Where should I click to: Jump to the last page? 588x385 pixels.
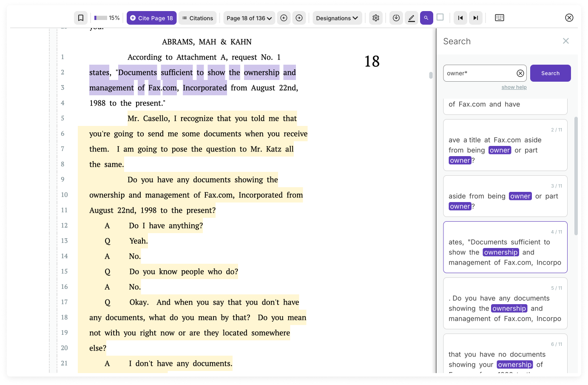point(475,17)
